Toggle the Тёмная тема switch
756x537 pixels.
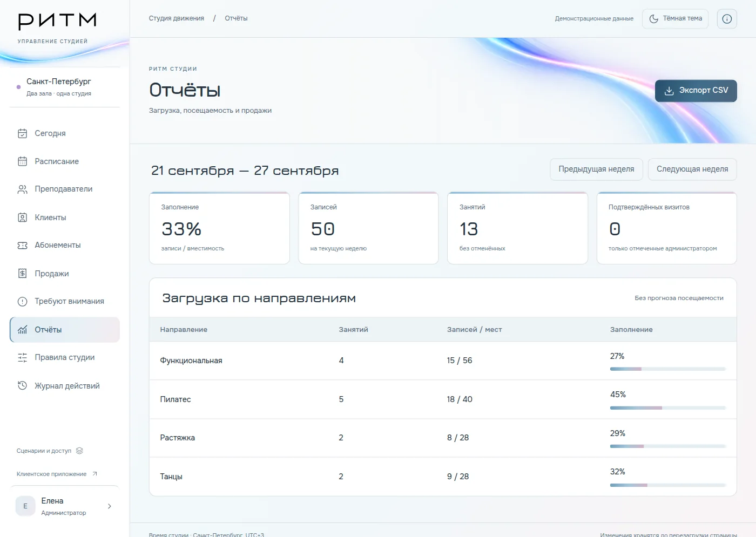675,19
